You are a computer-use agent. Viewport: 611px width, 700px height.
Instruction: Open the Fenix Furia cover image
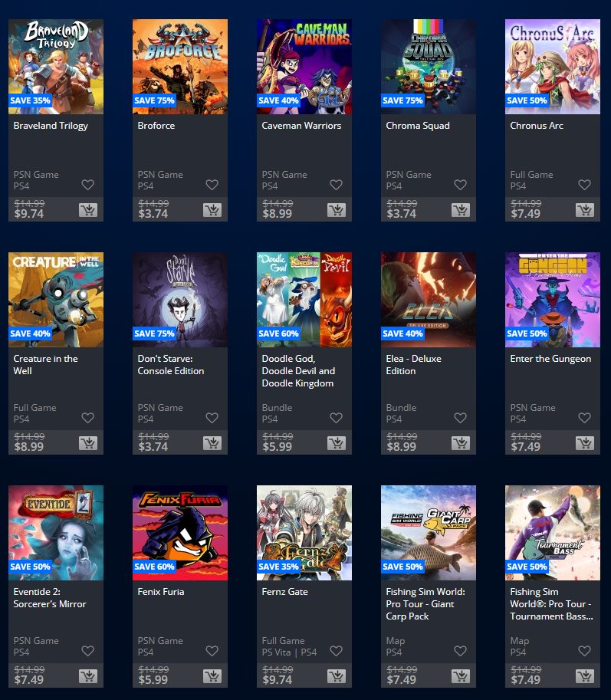(180, 533)
